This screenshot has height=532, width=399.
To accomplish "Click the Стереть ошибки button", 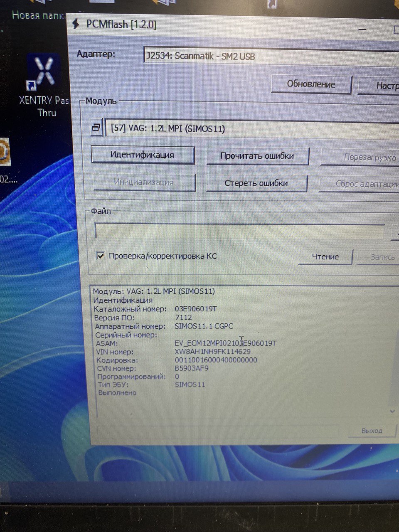I will pyautogui.click(x=256, y=183).
